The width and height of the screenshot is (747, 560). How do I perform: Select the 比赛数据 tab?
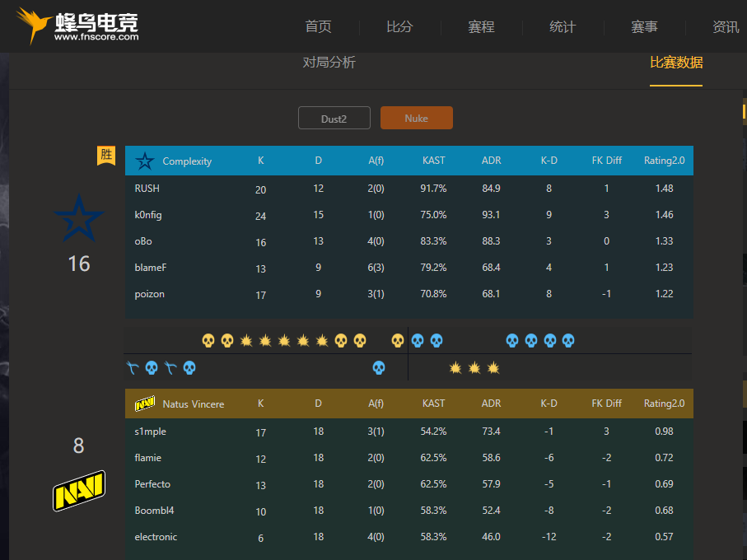pos(676,63)
